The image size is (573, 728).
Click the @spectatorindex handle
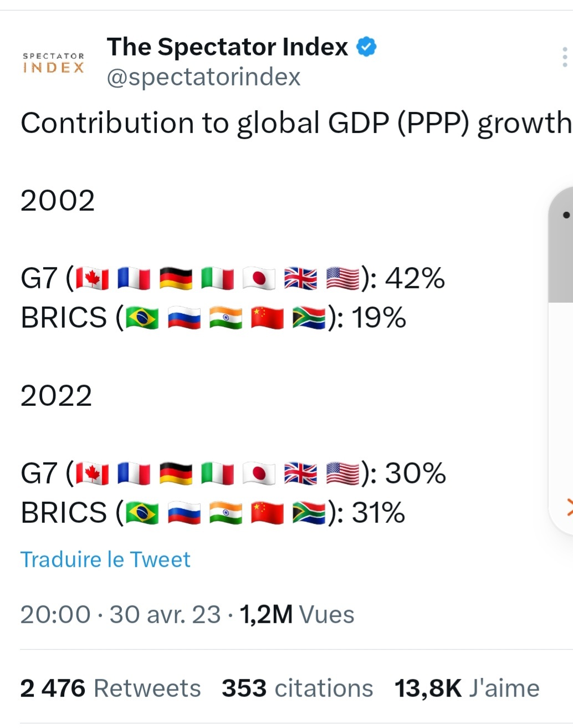[203, 77]
